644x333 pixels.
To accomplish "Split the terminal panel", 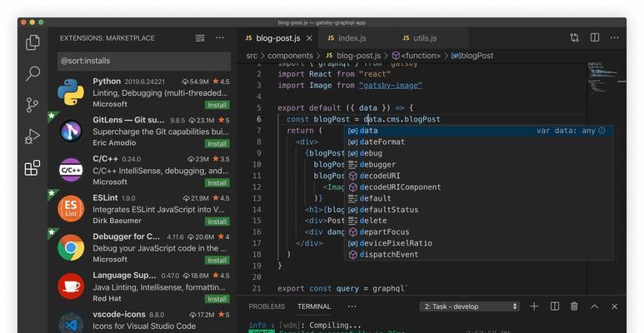I will tap(555, 306).
